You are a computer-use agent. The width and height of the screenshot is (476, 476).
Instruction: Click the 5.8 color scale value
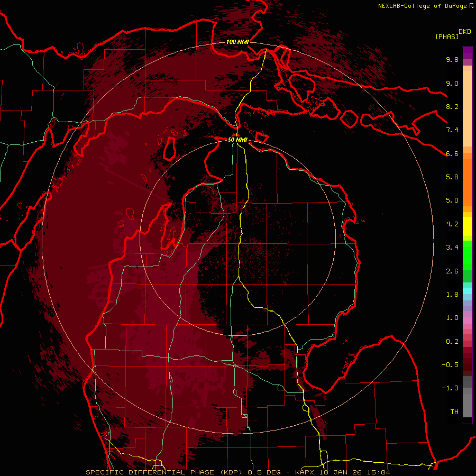tap(452, 177)
